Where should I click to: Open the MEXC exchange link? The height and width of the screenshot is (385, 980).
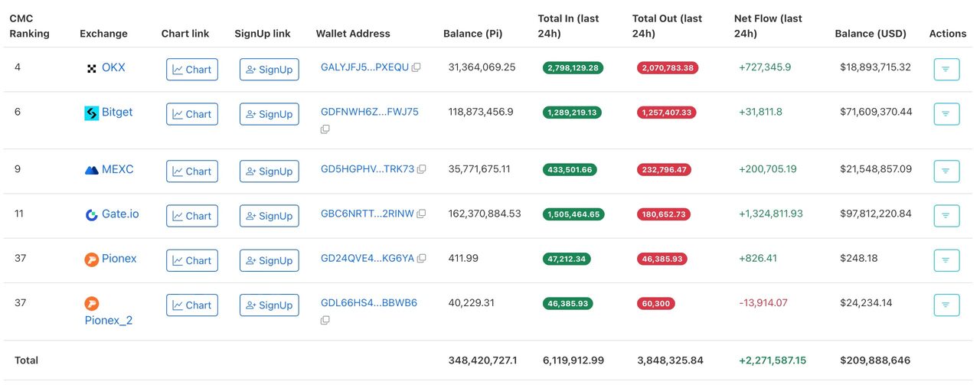click(117, 169)
